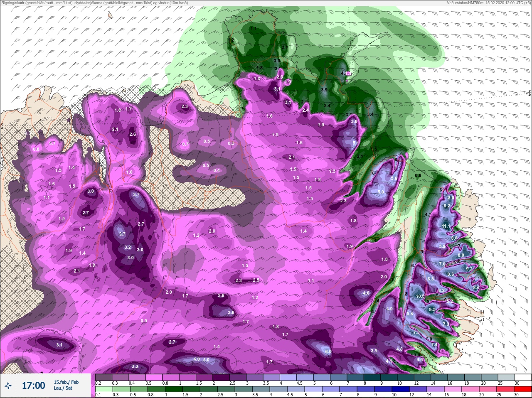Click the 3.8 precipitation value
Screen dimensions: 532x398
tap(354, 121)
